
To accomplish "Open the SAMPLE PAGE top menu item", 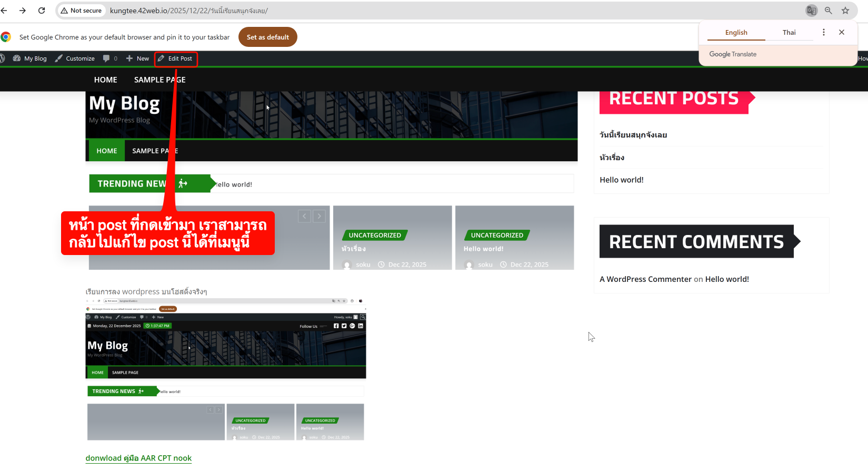I will 159,80.
